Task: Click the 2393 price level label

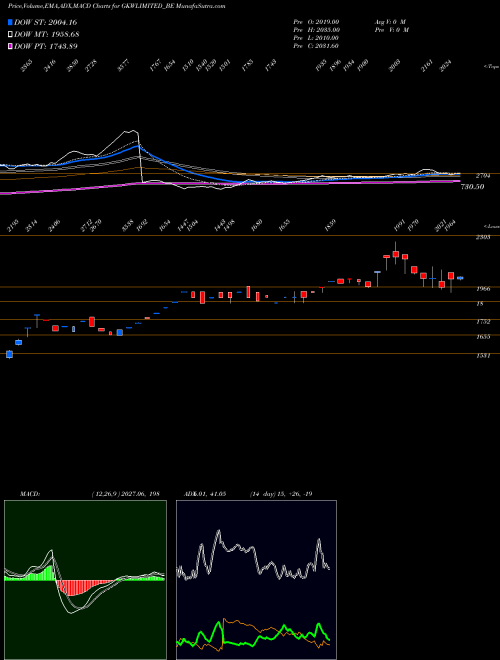Action: coord(483,237)
